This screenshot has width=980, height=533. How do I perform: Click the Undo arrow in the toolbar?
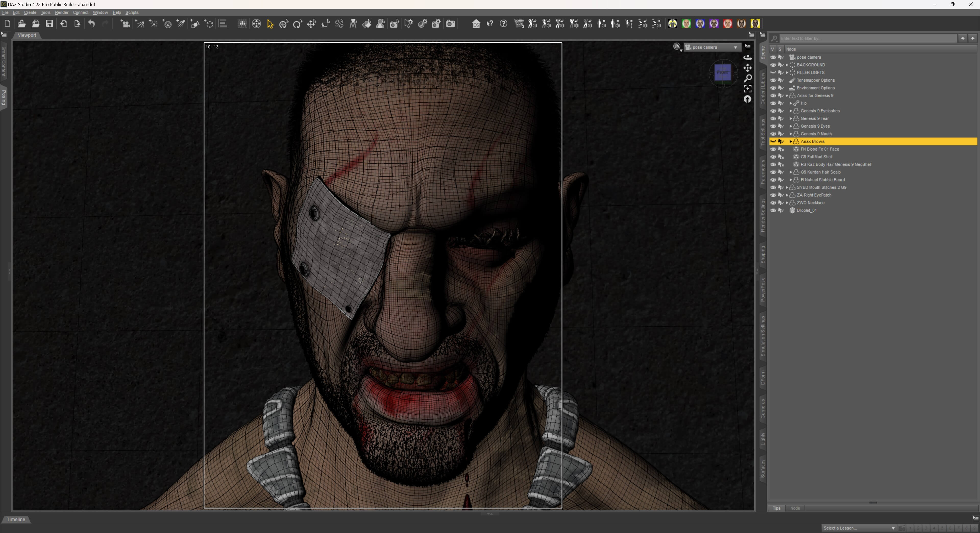(91, 23)
